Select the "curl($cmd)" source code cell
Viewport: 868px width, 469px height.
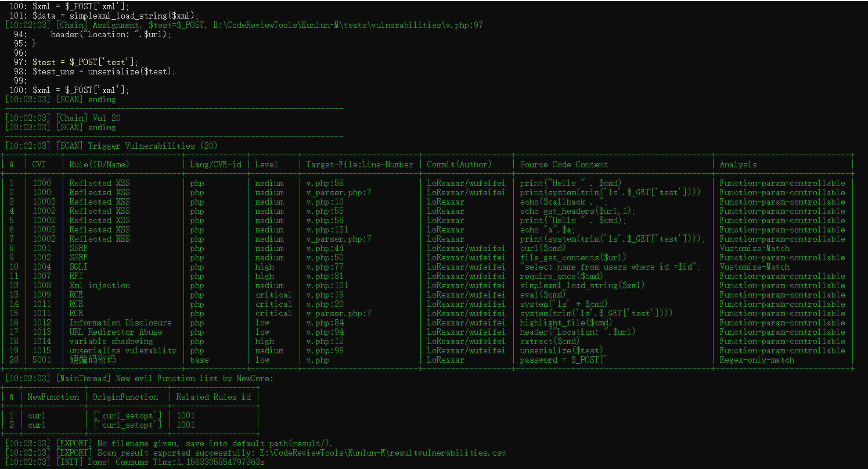(x=543, y=248)
